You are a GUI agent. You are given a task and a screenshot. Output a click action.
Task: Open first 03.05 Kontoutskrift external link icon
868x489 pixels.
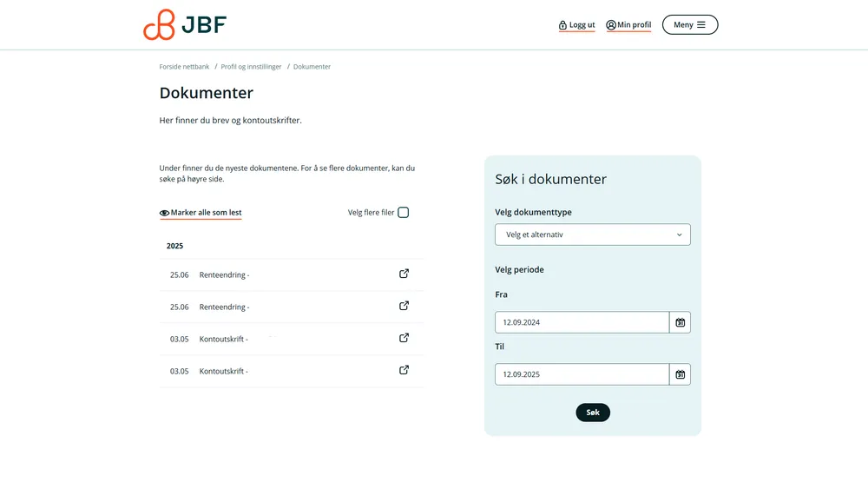click(x=404, y=338)
